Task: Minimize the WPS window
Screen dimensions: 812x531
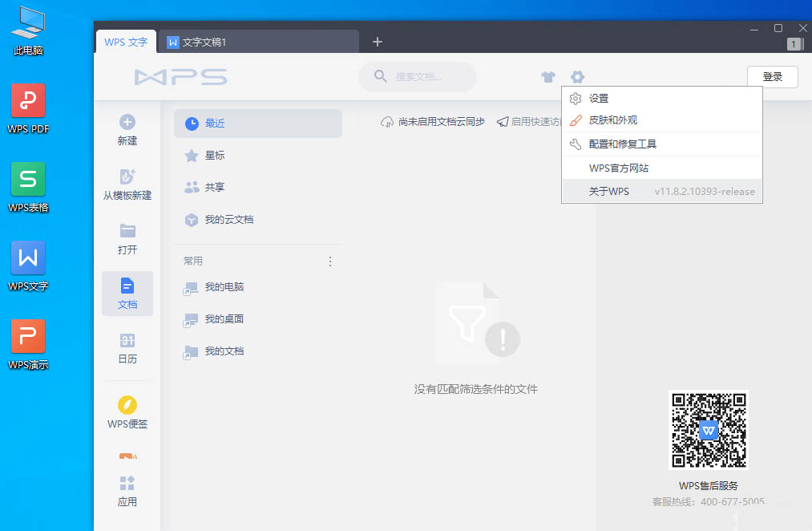Action: (x=754, y=29)
